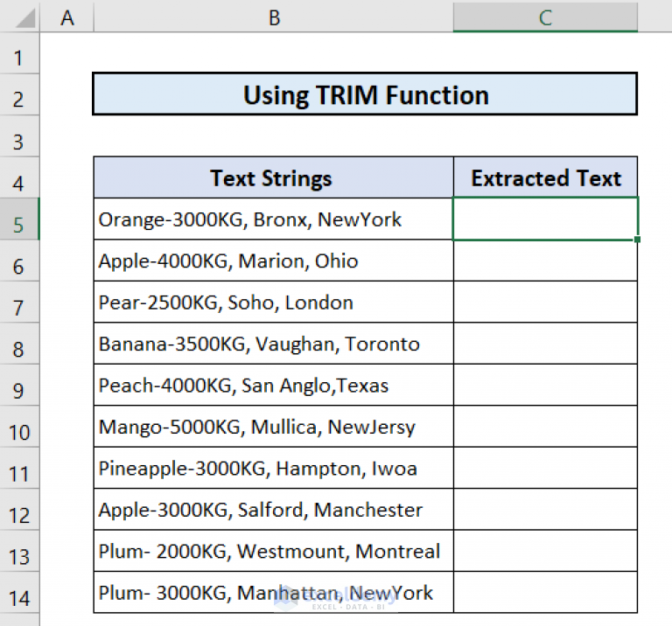Select cell 'Orange-3000KG, Bronx, NewYork'
The height and width of the screenshot is (626, 672).
(273, 219)
